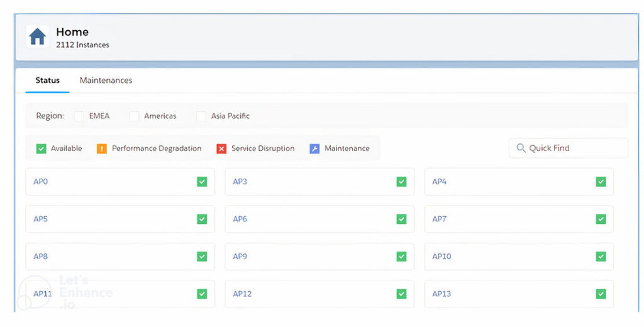Viewport: 644px width, 327px height.
Task: Enable the Americas region checkbox
Action: click(x=135, y=116)
